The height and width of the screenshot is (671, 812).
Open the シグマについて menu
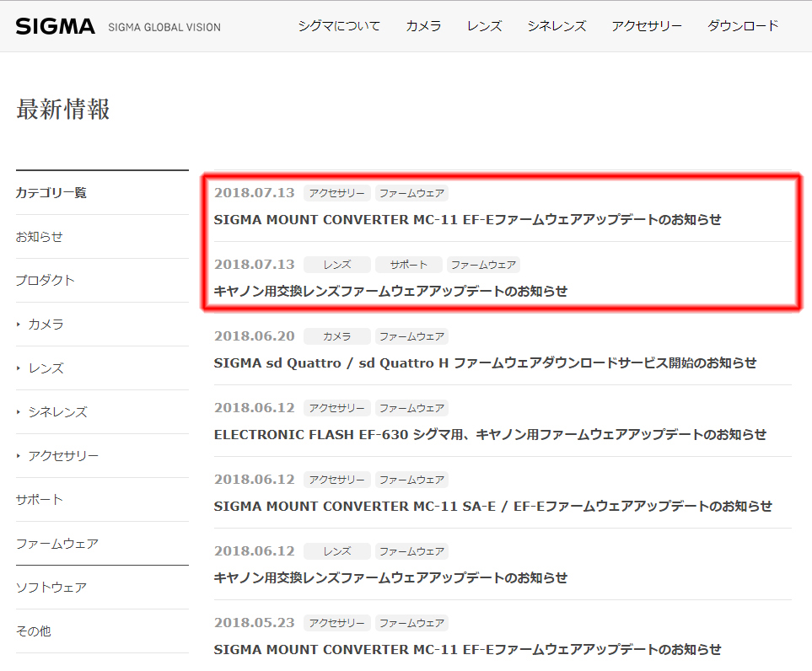[x=339, y=26]
